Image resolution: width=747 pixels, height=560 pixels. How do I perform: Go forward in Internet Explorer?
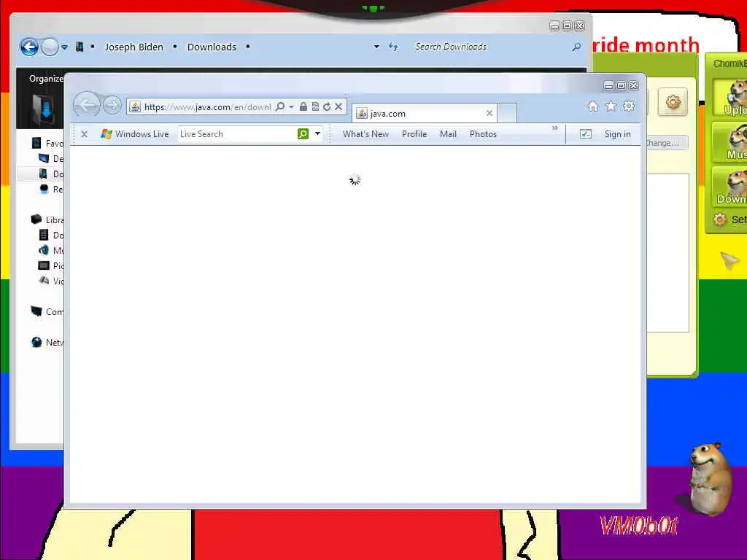click(112, 105)
